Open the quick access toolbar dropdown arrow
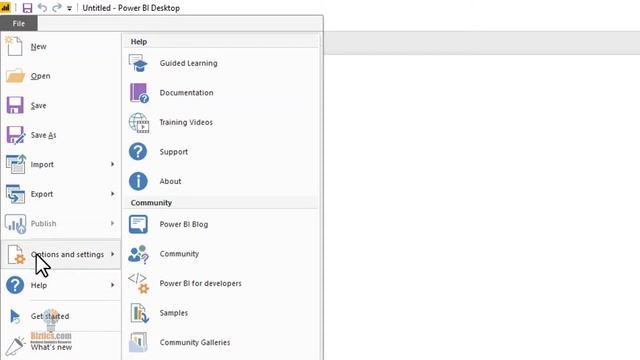The width and height of the screenshot is (640, 360). (x=69, y=8)
